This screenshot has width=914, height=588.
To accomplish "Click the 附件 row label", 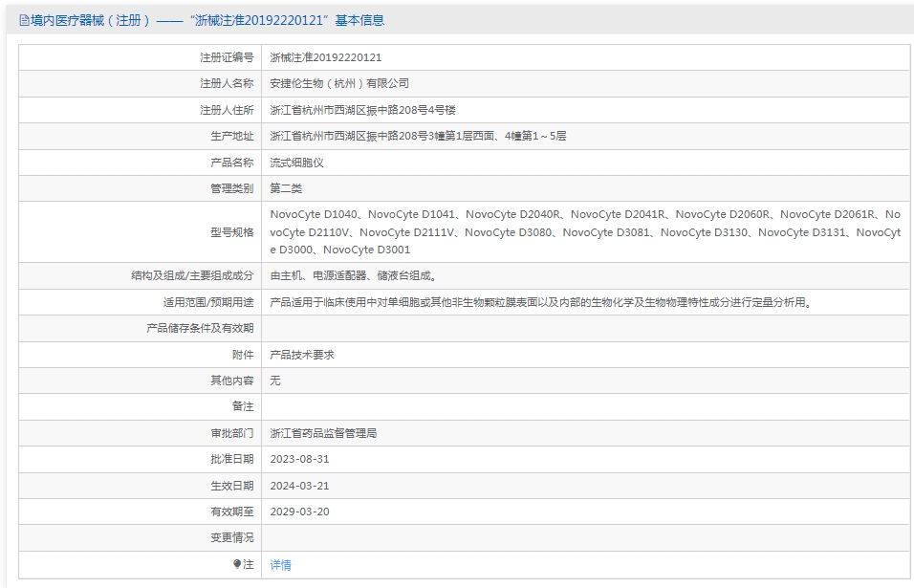I will [243, 355].
